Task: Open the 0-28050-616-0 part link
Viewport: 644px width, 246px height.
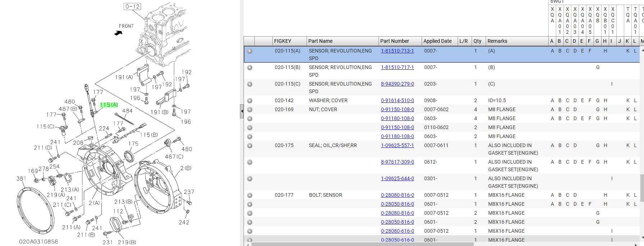Action: tap(397, 240)
